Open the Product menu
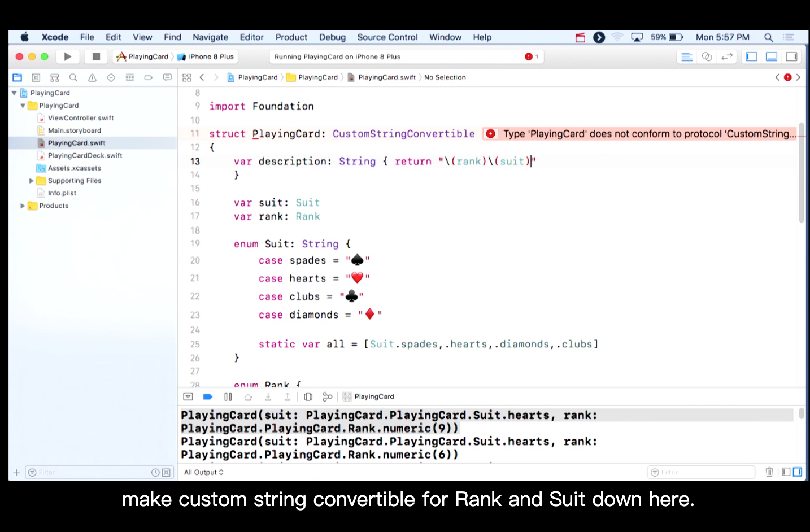 [x=291, y=37]
